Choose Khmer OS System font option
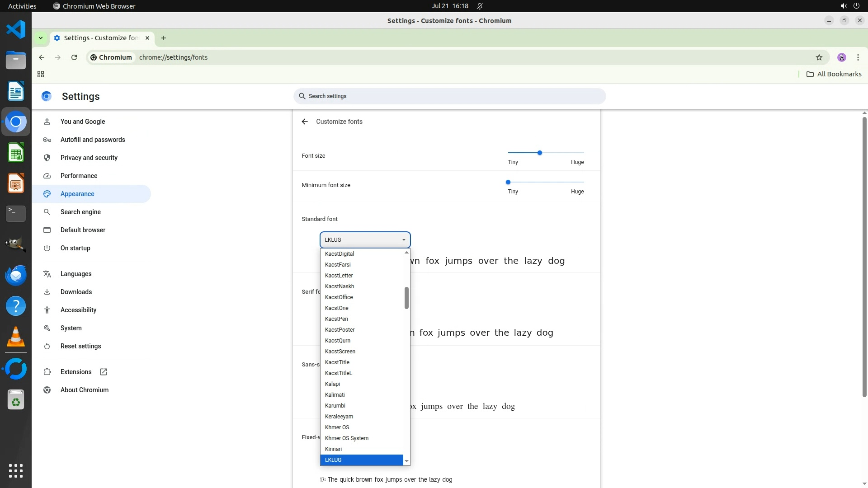The height and width of the screenshot is (488, 868). click(347, 438)
